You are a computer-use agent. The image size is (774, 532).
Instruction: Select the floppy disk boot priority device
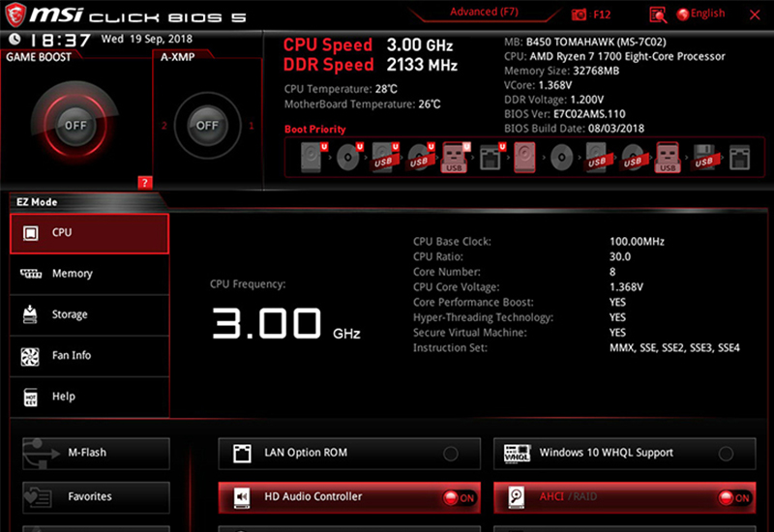tap(704, 156)
